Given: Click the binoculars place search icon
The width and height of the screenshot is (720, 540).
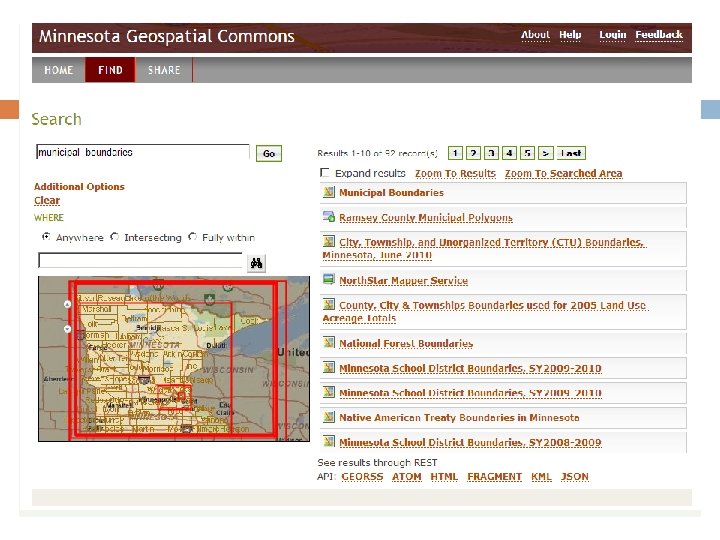Looking at the screenshot, I should click(256, 263).
